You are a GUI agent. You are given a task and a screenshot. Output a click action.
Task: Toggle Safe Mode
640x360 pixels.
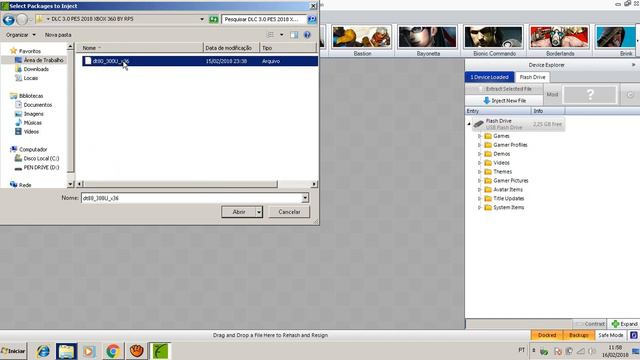click(x=611, y=335)
